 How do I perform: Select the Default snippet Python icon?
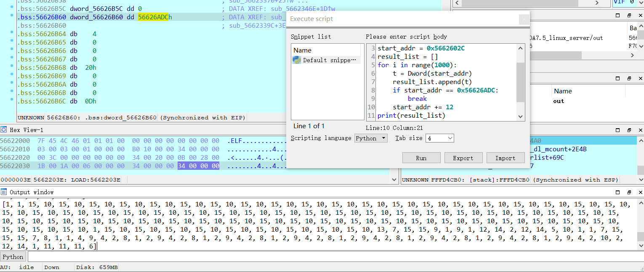tap(297, 60)
